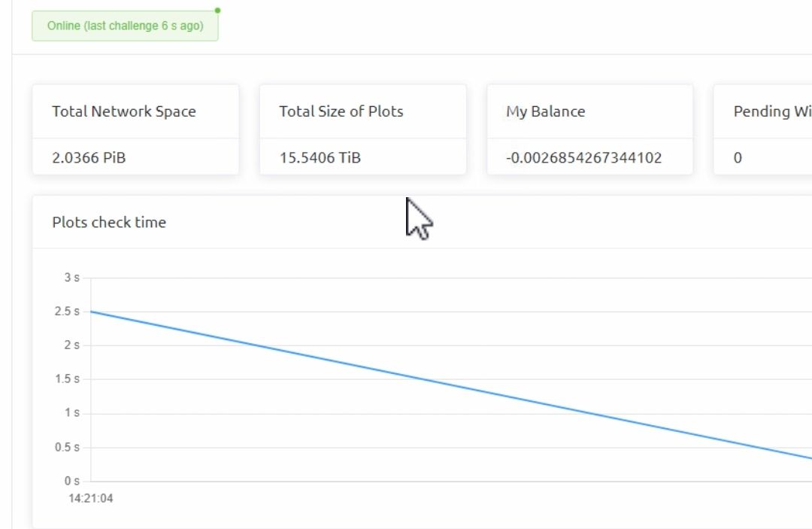Click the blue line in the chart
This screenshot has height=529, width=812.
[451, 385]
